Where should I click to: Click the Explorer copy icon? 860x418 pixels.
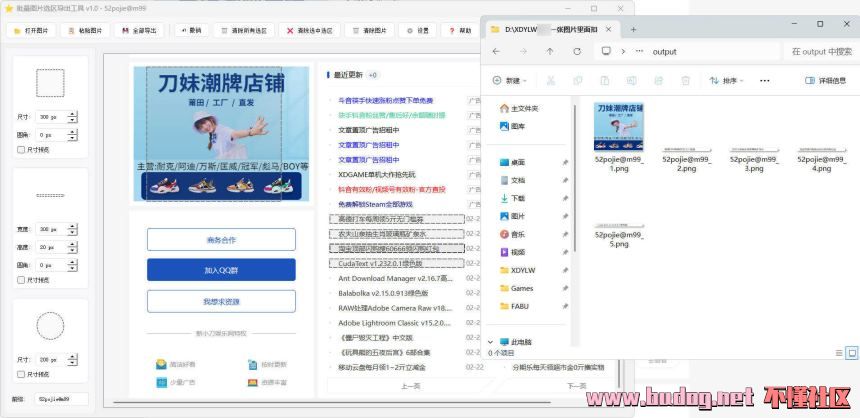point(578,81)
